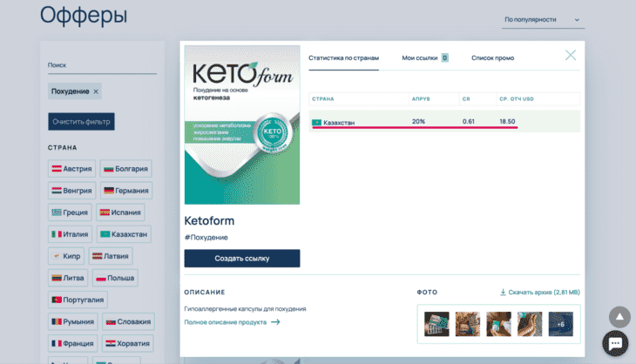Open the Мои ссылки tab
The height and width of the screenshot is (364, 636).
point(419,58)
